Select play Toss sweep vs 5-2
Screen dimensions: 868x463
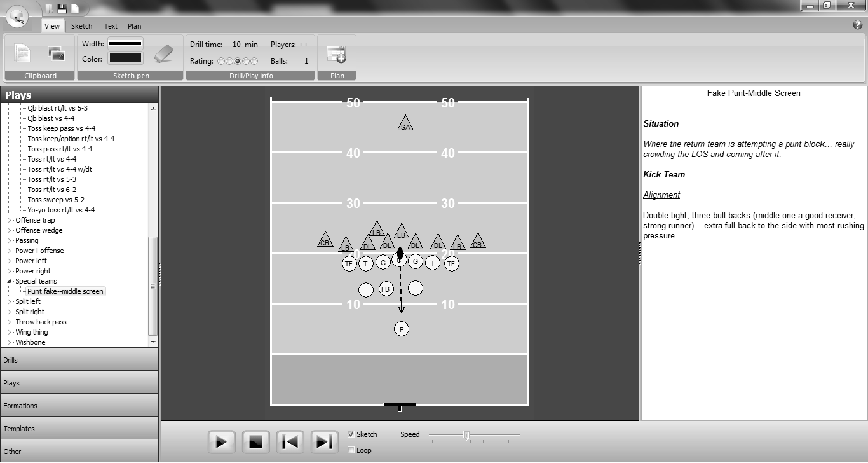(x=57, y=200)
